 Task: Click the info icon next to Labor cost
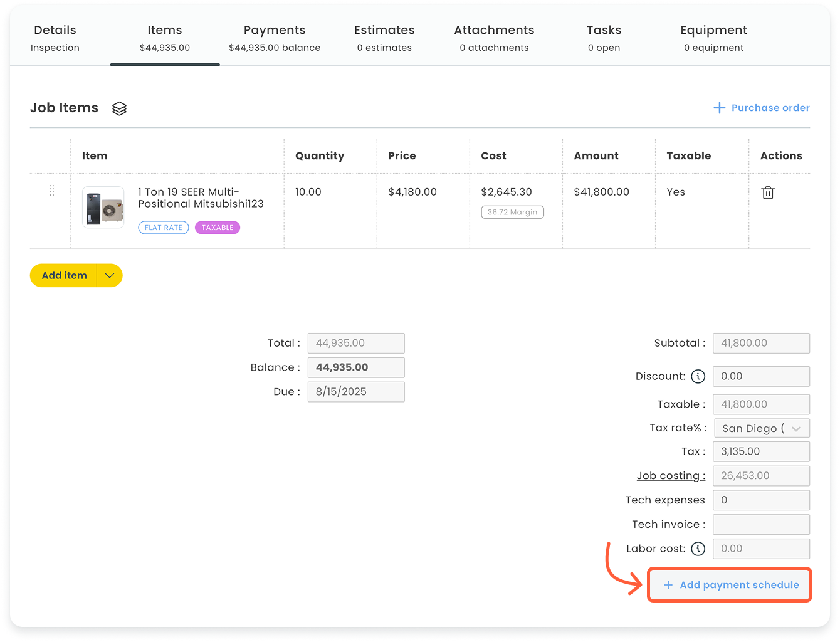tap(698, 549)
